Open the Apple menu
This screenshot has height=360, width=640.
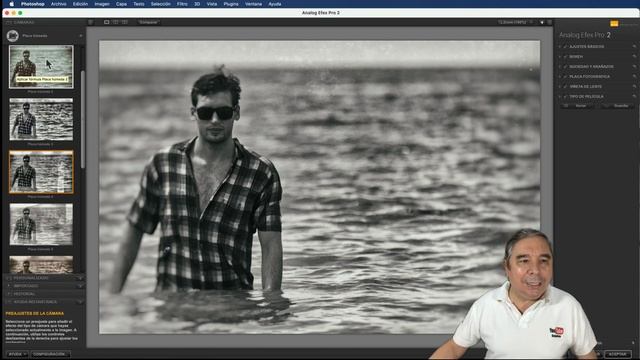11,4
